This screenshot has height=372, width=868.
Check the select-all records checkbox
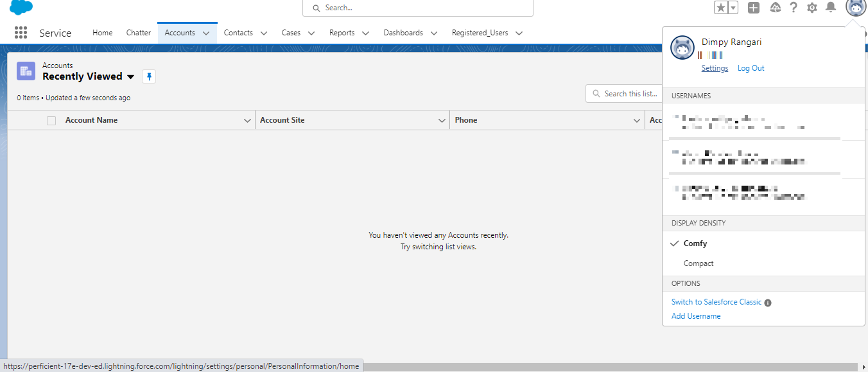pyautogui.click(x=51, y=120)
